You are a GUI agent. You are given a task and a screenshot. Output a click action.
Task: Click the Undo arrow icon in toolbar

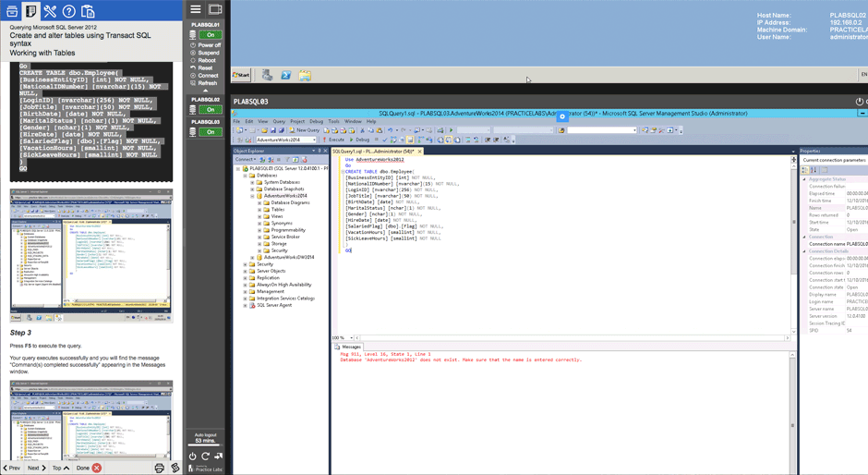(x=391, y=130)
